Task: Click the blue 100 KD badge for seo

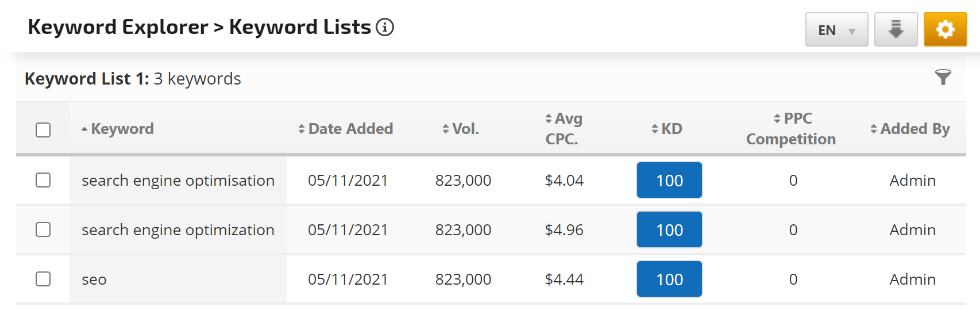Action: 669,279
